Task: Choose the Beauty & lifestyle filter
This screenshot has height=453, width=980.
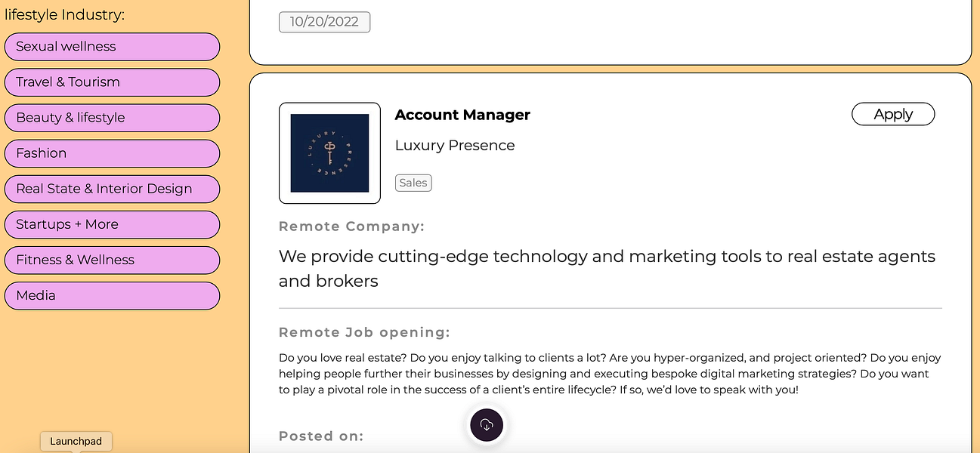Action: (112, 118)
